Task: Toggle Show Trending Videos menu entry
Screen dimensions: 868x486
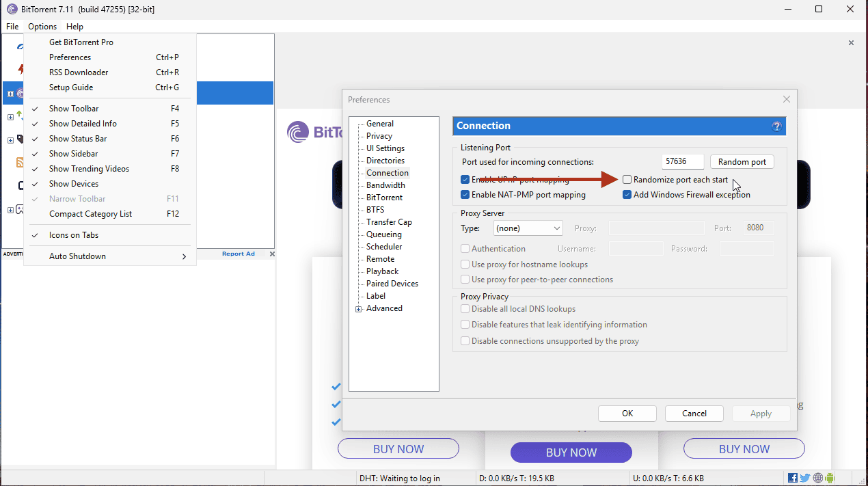Action: tap(110, 169)
